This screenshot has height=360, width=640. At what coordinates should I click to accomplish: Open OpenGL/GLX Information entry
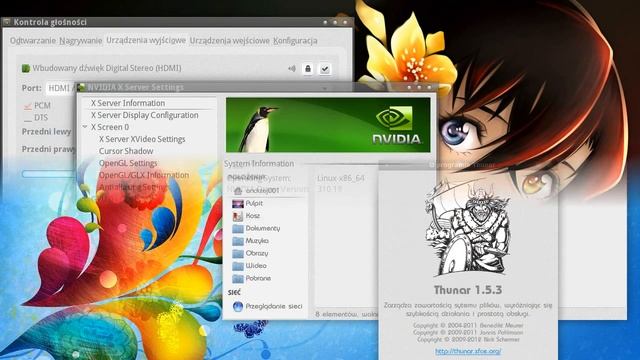click(x=144, y=175)
